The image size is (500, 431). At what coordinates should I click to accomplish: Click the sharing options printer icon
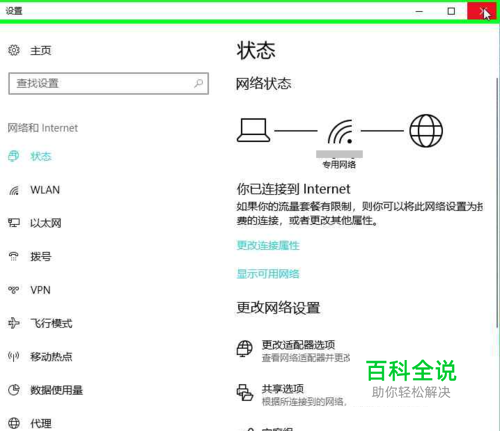pyautogui.click(x=245, y=392)
